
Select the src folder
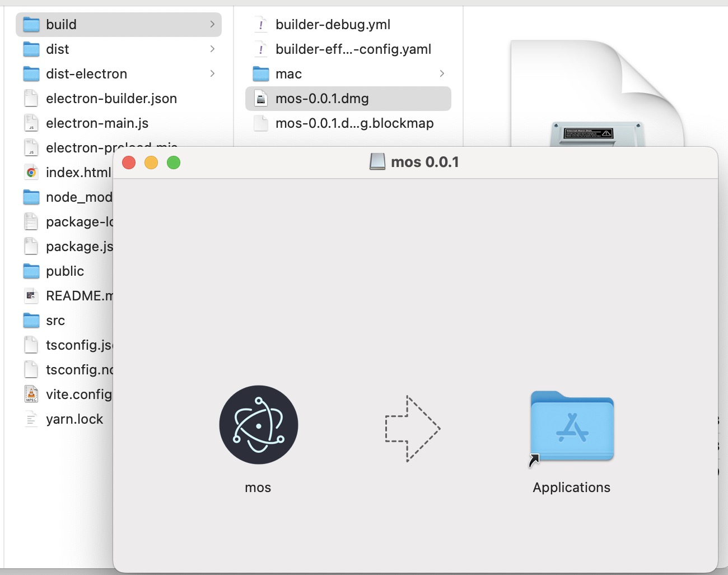coord(55,321)
